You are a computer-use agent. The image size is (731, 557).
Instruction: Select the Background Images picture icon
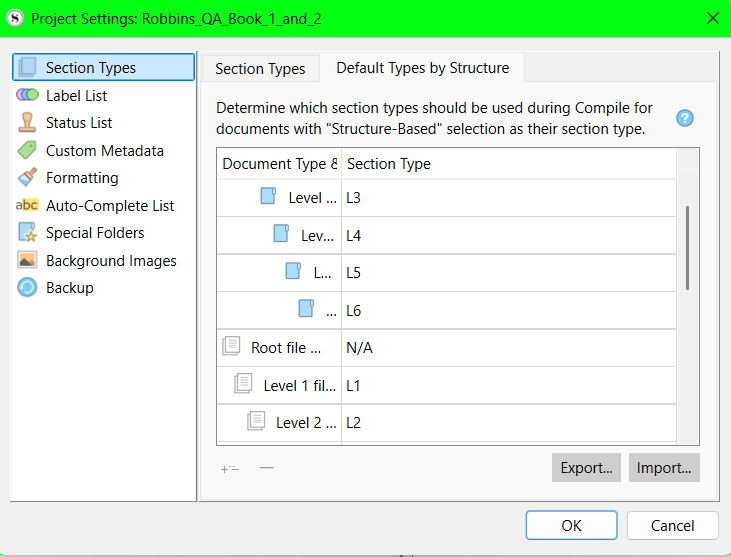(27, 260)
